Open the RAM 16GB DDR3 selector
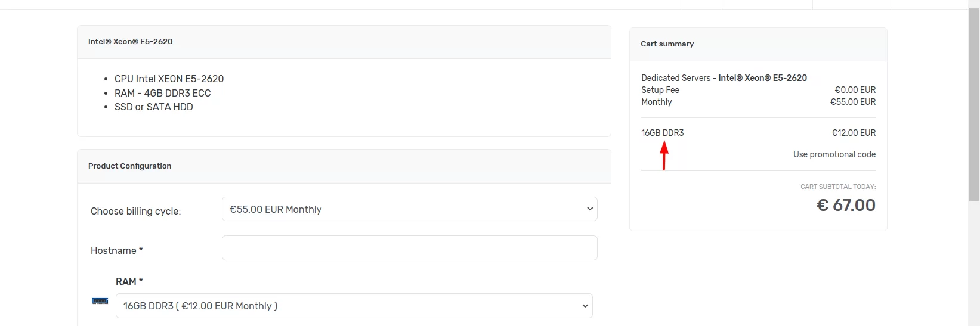The height and width of the screenshot is (326, 980). point(354,306)
